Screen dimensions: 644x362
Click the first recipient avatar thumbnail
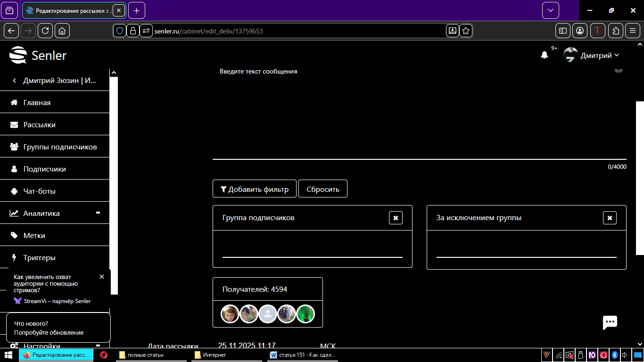pyautogui.click(x=230, y=314)
